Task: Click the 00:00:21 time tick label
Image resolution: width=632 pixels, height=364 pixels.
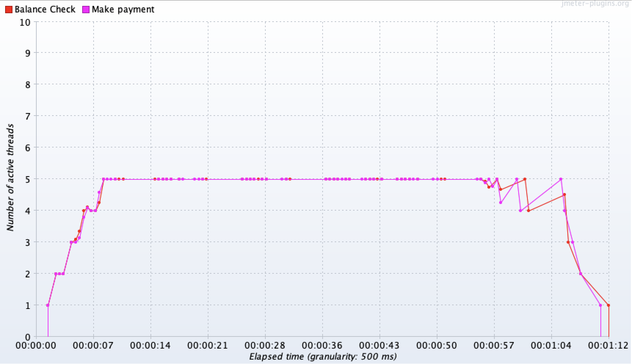Action: (x=207, y=345)
